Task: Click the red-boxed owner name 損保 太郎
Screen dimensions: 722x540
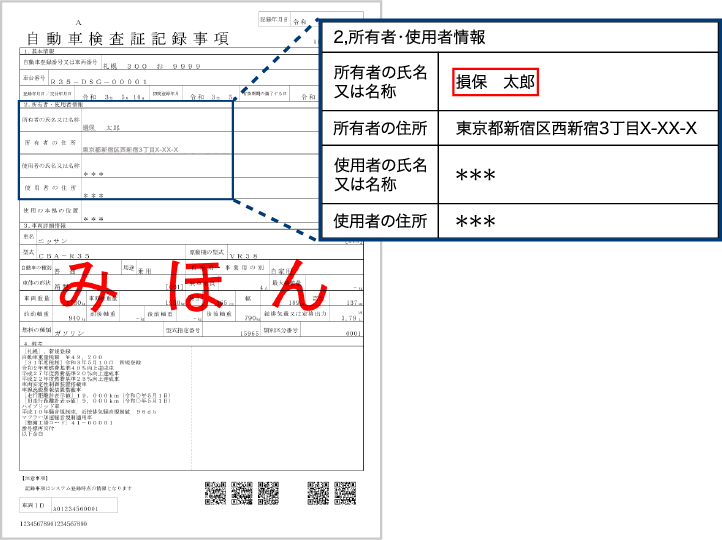Action: point(496,82)
